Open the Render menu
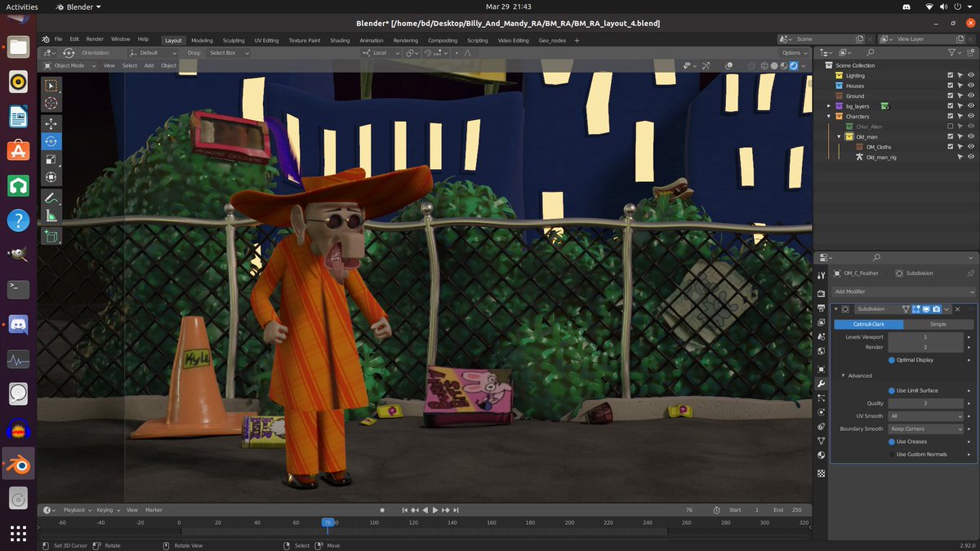 pos(95,39)
